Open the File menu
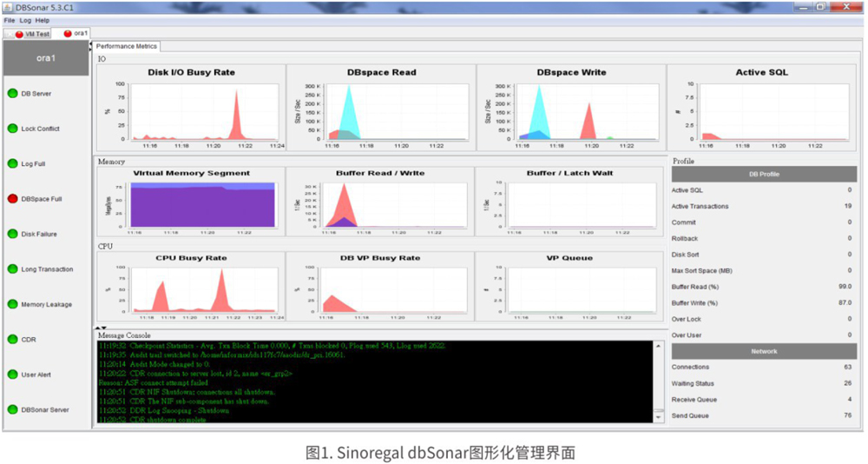Image resolution: width=868 pixels, height=464 pixels. click(10, 21)
